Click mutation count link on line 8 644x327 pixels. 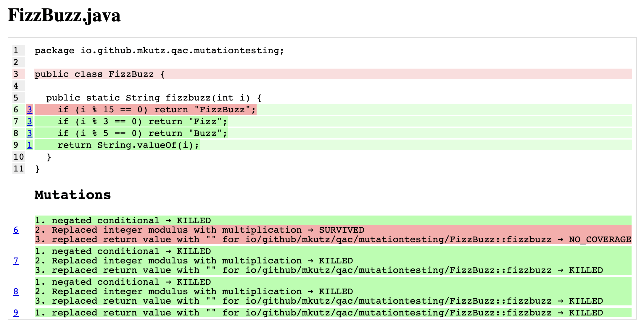30,133
